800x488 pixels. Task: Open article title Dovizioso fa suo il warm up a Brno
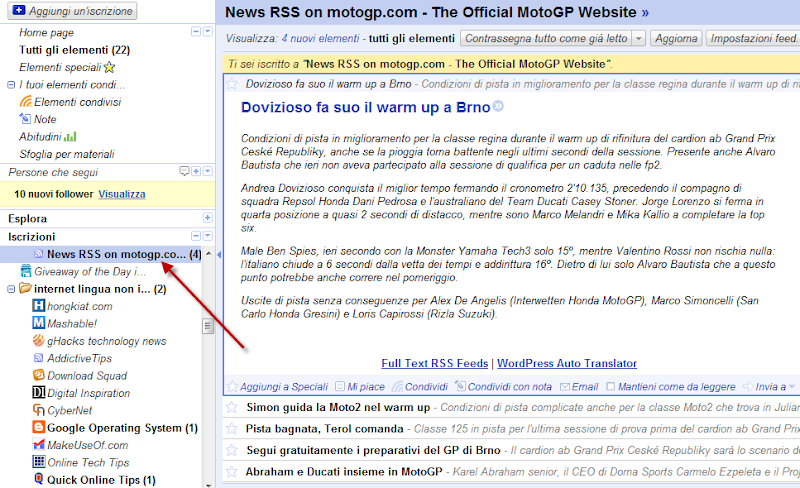[365, 107]
